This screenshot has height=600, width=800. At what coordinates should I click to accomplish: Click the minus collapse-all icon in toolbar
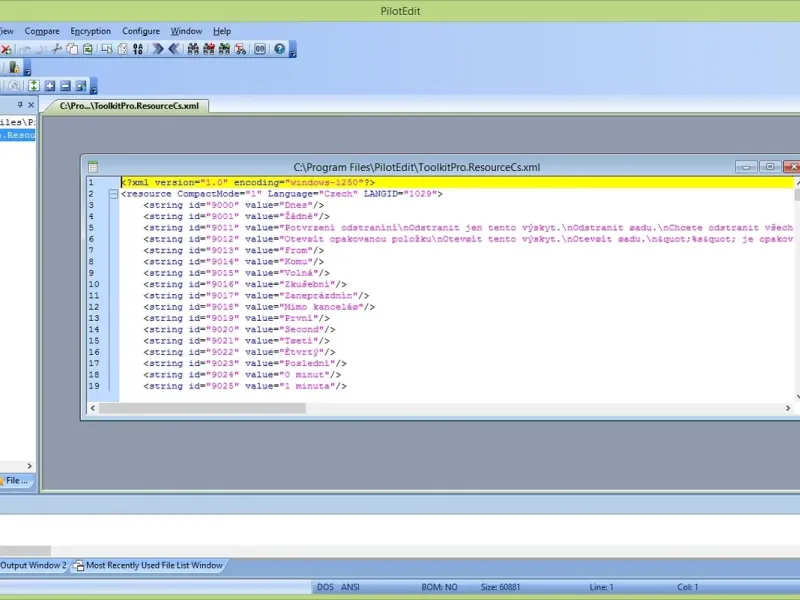(x=65, y=86)
